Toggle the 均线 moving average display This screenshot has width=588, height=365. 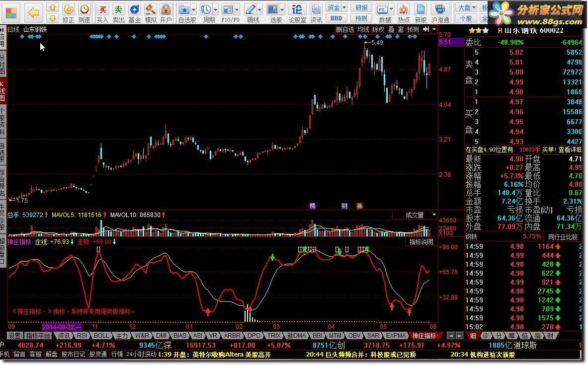tap(363, 29)
